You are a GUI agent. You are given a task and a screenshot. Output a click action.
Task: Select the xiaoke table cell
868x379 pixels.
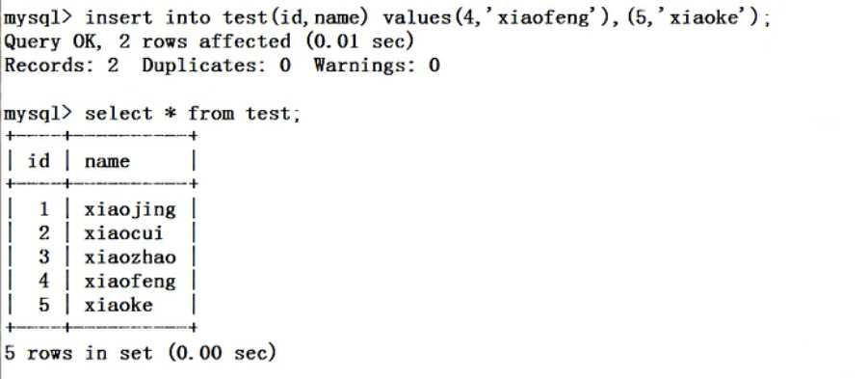pyautogui.click(x=118, y=305)
